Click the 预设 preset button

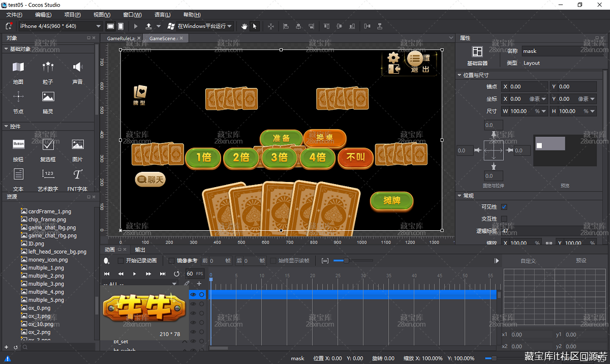[581, 261]
